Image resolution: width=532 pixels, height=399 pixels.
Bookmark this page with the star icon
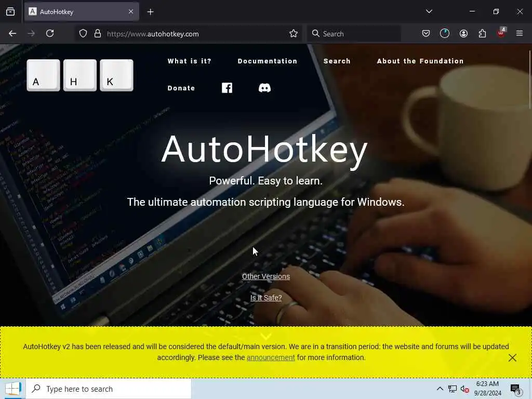tap(294, 34)
